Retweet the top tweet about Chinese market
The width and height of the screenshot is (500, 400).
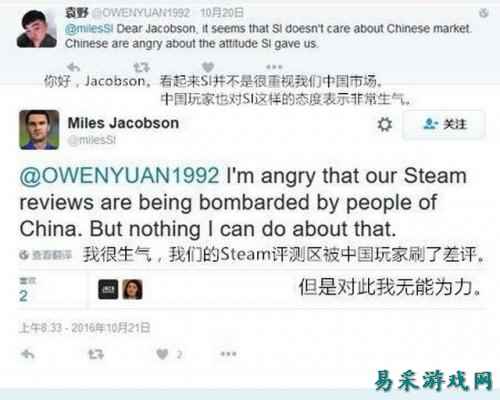[142, 67]
